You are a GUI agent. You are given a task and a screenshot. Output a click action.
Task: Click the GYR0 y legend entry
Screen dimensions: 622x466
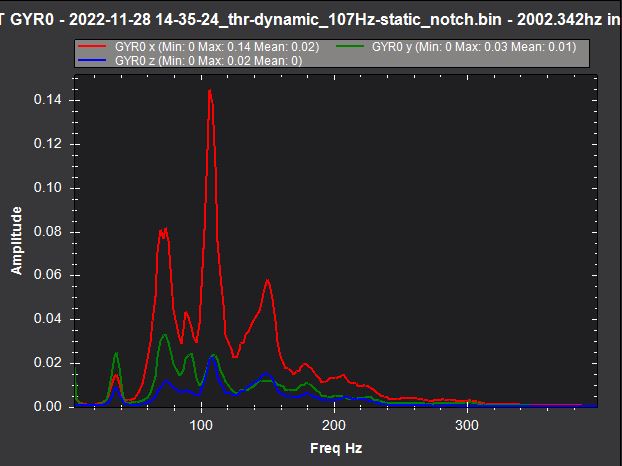coord(456,47)
